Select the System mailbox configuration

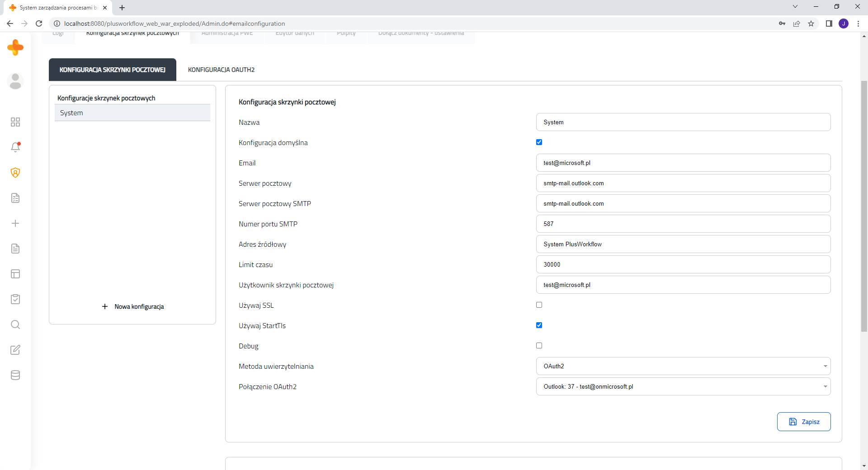pos(132,113)
